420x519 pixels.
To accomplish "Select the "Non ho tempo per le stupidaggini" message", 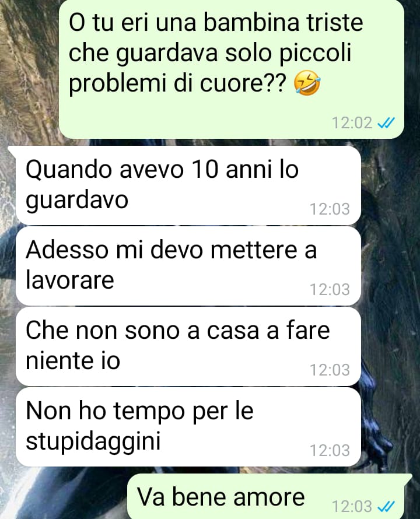I will [x=188, y=427].
